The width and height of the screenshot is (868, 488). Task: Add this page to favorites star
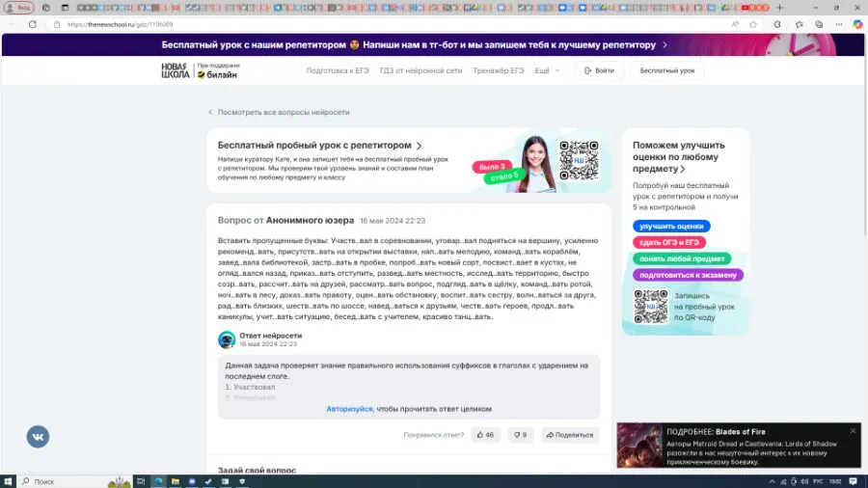pyautogui.click(x=753, y=24)
